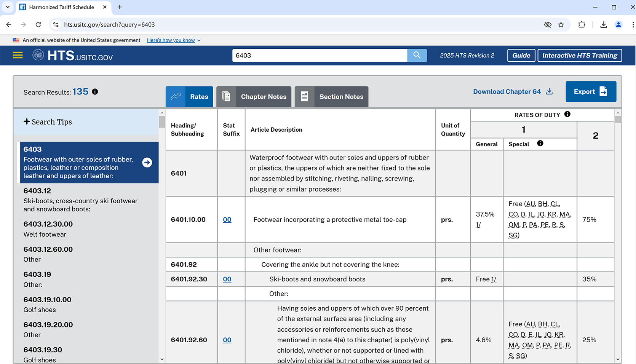Click the magnifying glass search button
The image size is (636, 364).
pos(417,55)
